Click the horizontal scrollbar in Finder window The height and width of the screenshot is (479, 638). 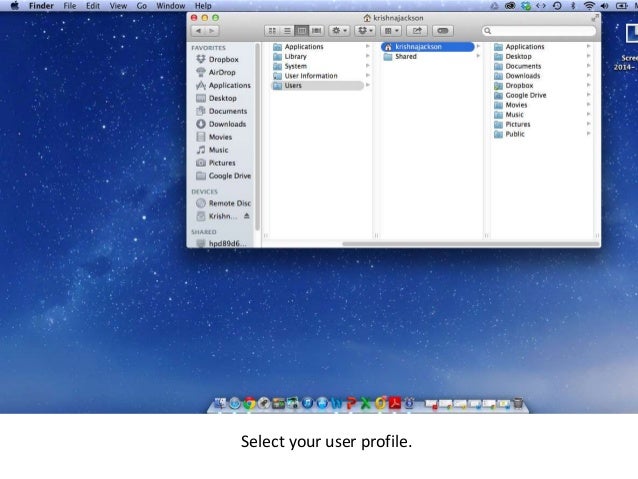471,244
